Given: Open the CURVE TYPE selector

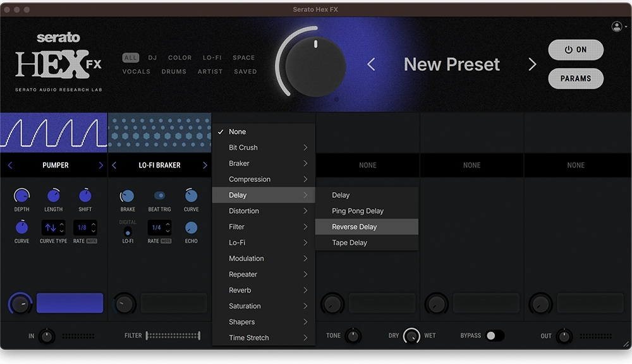Looking at the screenshot, I should 53,227.
